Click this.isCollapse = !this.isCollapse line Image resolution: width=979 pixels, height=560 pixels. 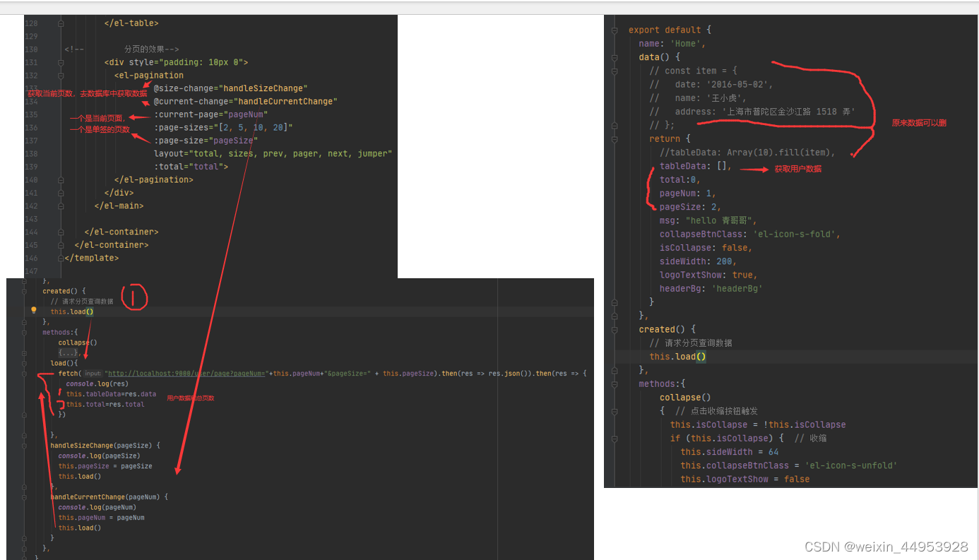coord(758,424)
